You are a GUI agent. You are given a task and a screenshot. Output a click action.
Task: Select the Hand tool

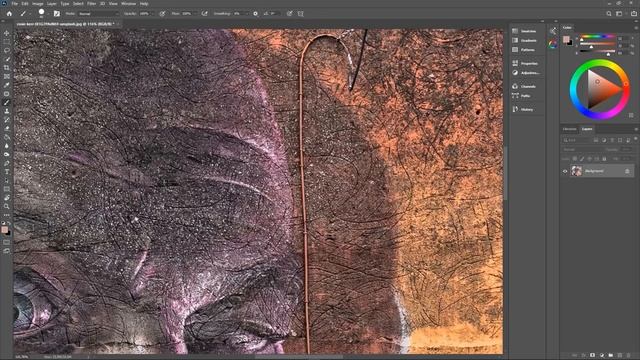pyautogui.click(x=7, y=198)
